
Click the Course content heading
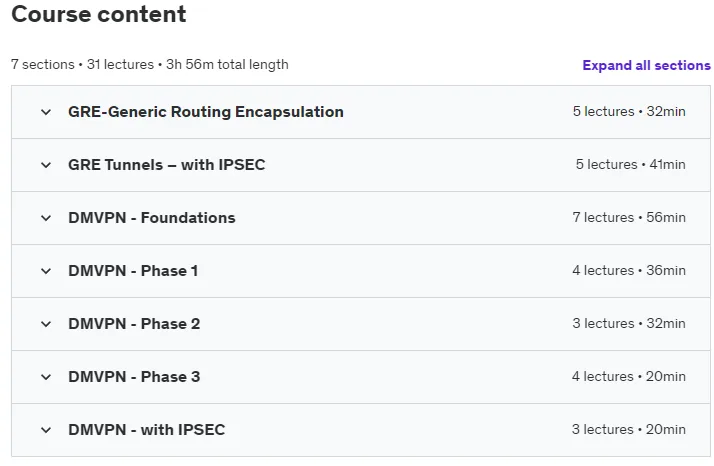click(x=99, y=14)
